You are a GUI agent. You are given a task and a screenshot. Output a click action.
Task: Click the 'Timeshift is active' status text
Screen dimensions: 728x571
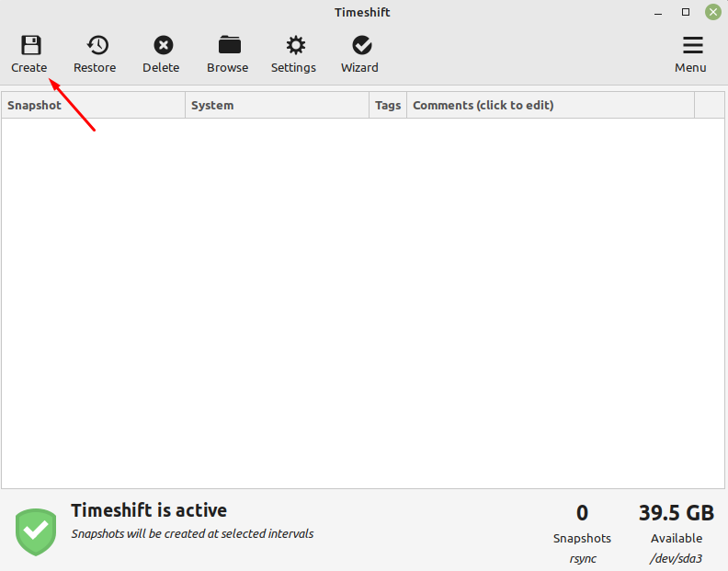149,510
